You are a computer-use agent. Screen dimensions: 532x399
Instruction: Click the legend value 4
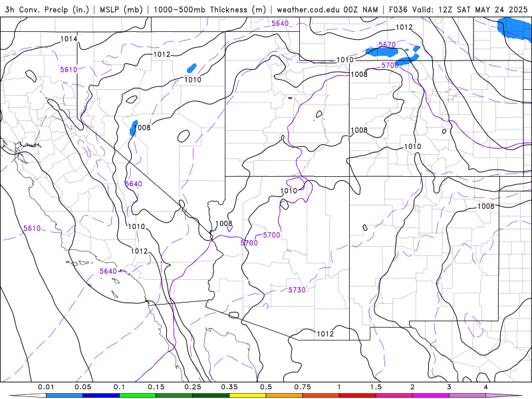[485, 387]
